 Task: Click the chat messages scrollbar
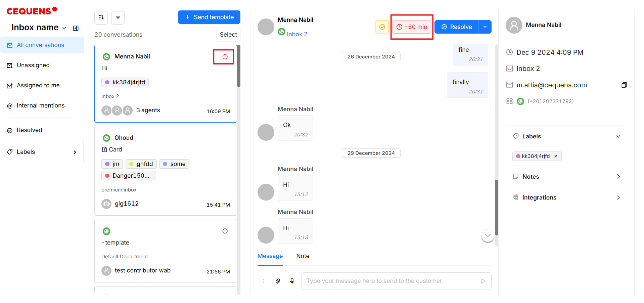(x=497, y=208)
